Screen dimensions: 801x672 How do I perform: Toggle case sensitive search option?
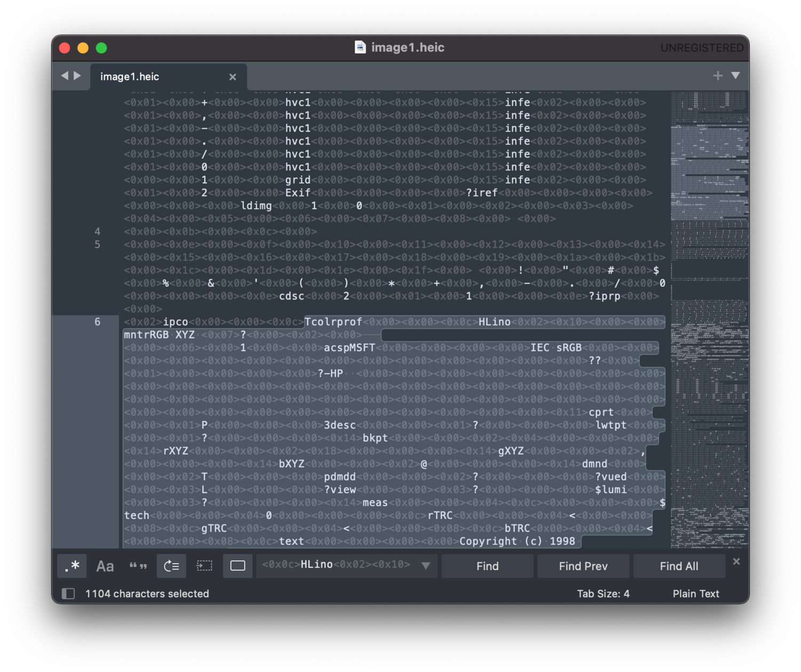click(105, 566)
